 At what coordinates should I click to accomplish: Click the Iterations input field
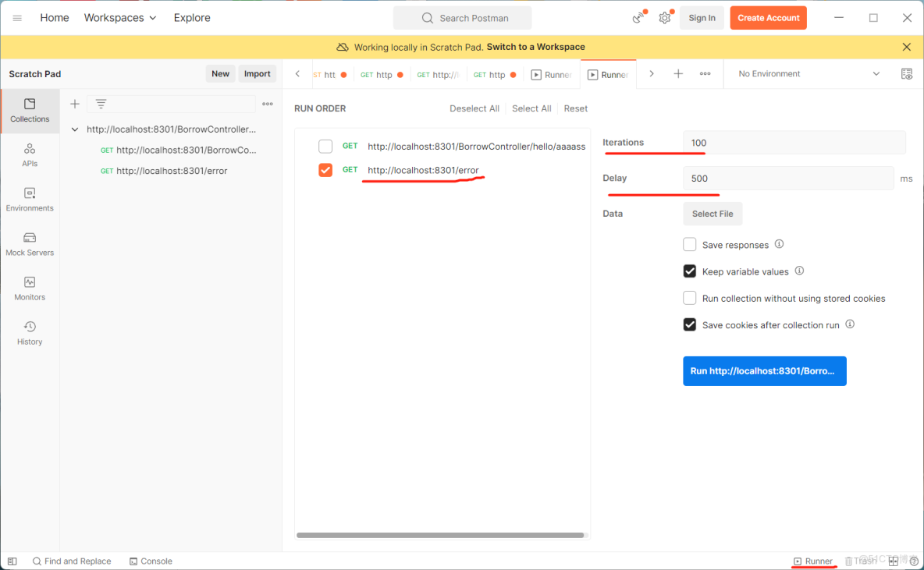pyautogui.click(x=793, y=143)
